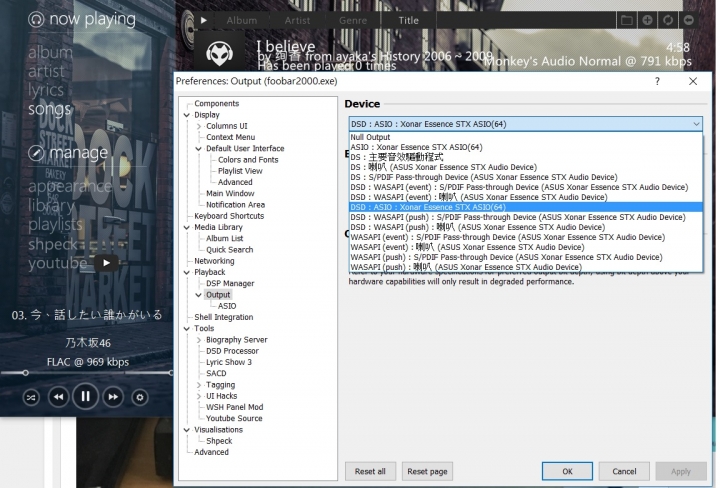The width and height of the screenshot is (720, 488).
Task: Cancel the Preferences dialog
Action: (624, 471)
